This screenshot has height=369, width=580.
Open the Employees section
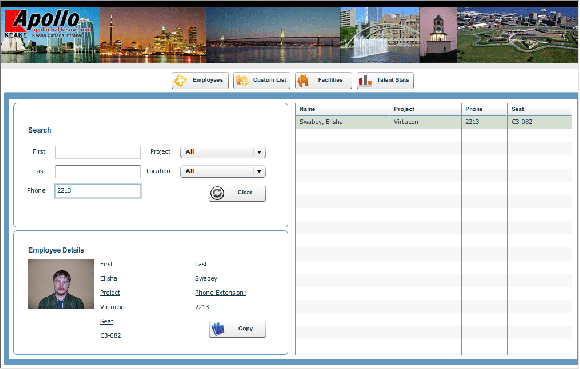point(200,80)
